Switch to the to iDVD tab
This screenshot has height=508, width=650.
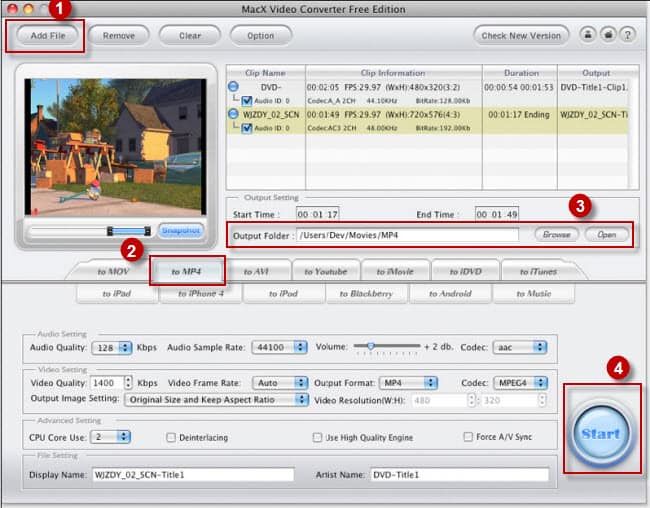tap(466, 272)
